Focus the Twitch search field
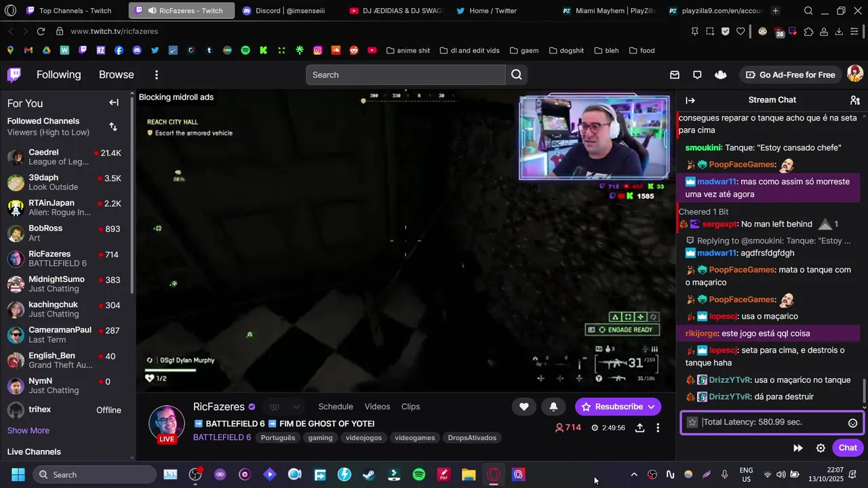Screen dimensions: 868x488 point(406,75)
